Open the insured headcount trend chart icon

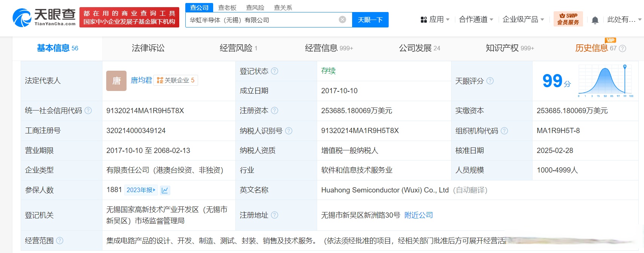(x=165, y=190)
